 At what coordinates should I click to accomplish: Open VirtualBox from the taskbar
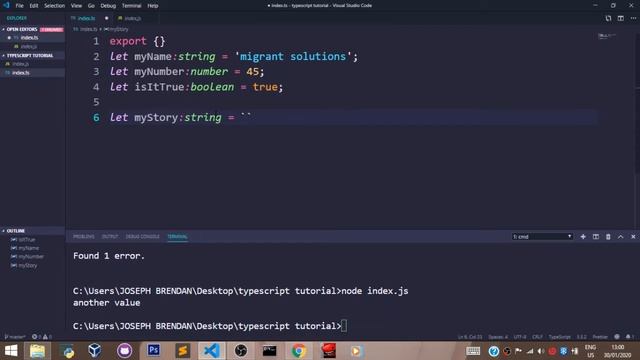pyautogui.click(x=95, y=351)
